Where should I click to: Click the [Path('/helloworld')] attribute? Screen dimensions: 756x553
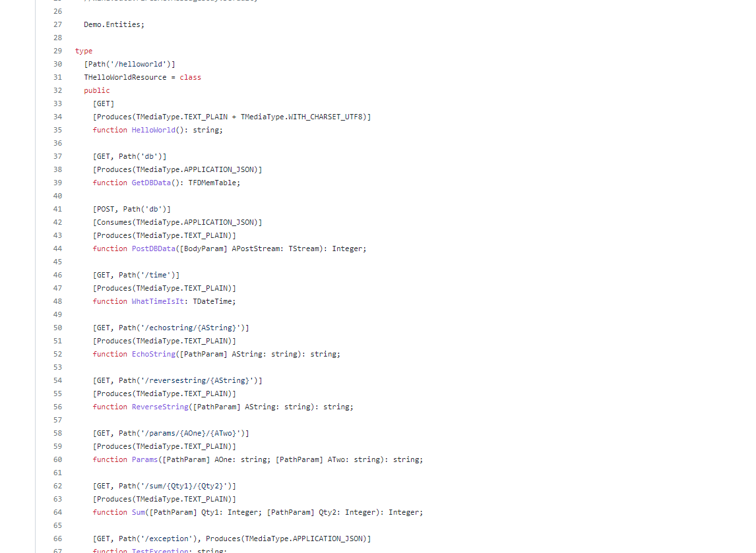click(129, 64)
